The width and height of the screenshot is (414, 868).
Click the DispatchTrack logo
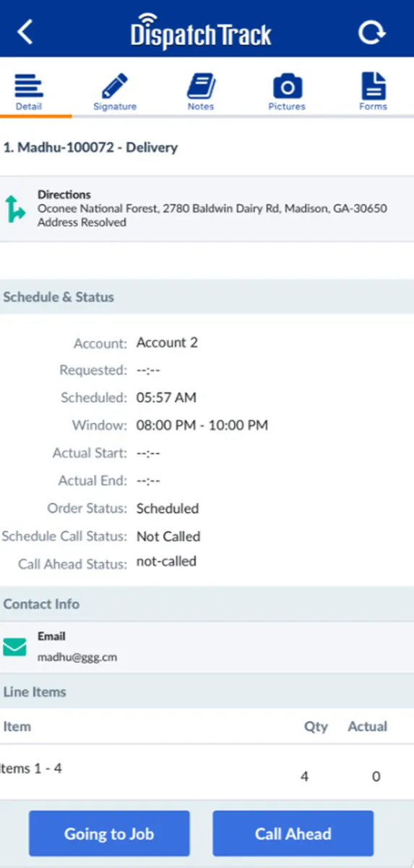pyautogui.click(x=201, y=30)
